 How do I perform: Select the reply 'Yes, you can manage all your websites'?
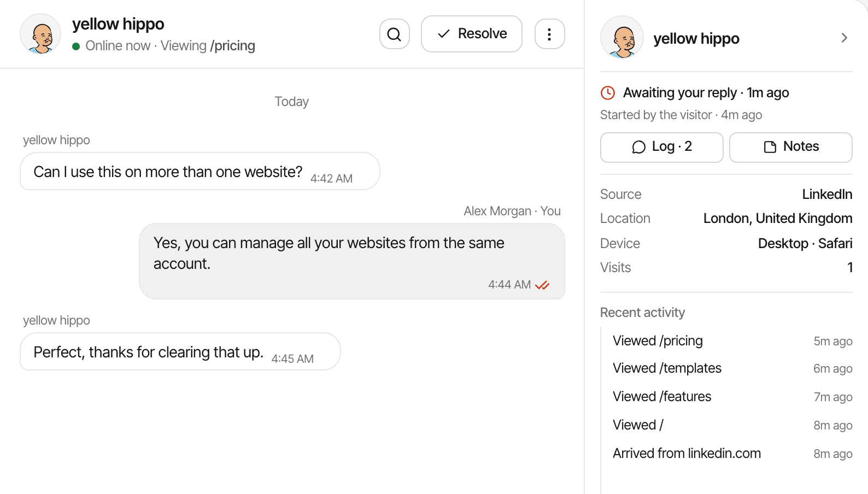click(x=352, y=261)
